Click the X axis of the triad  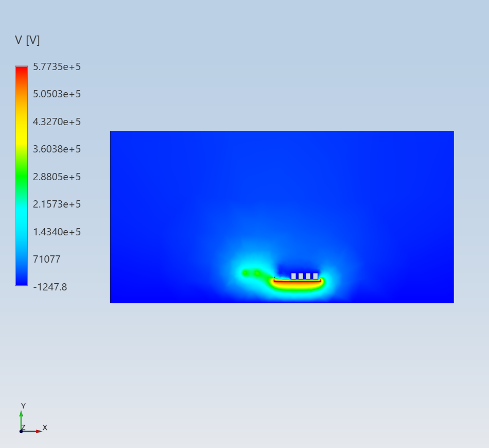(x=31, y=432)
